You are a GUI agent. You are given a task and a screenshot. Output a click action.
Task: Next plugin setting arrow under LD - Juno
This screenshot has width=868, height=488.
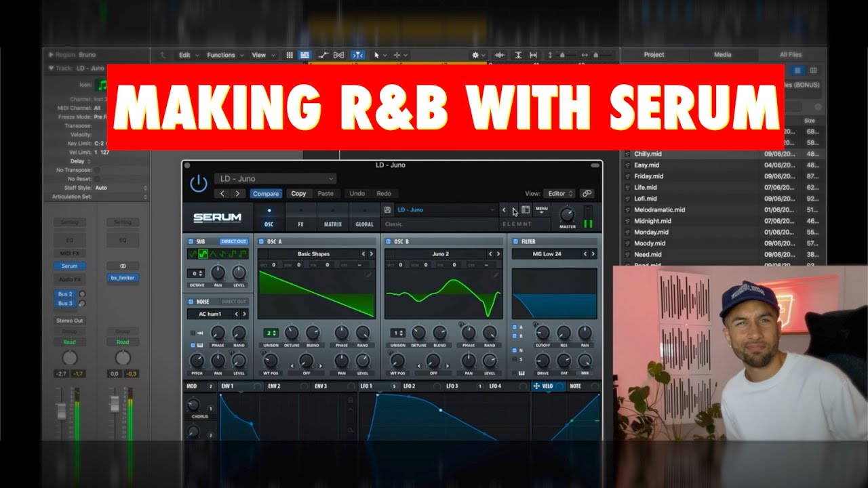(237, 194)
